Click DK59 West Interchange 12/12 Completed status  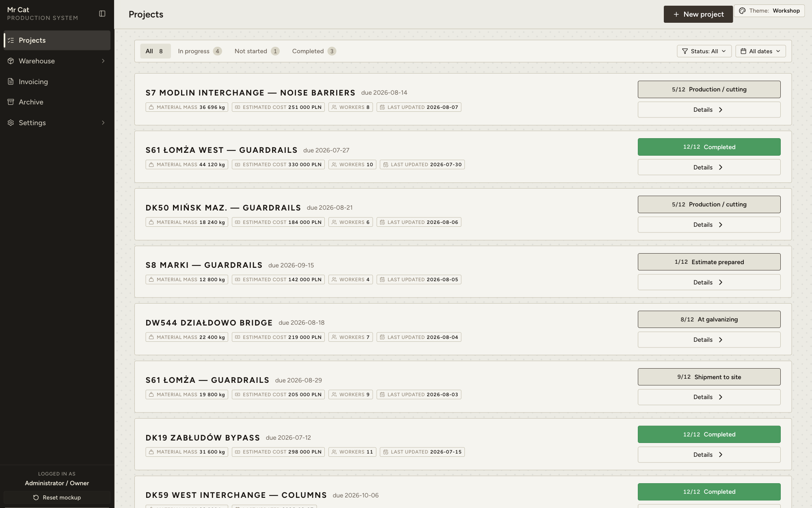click(x=709, y=492)
